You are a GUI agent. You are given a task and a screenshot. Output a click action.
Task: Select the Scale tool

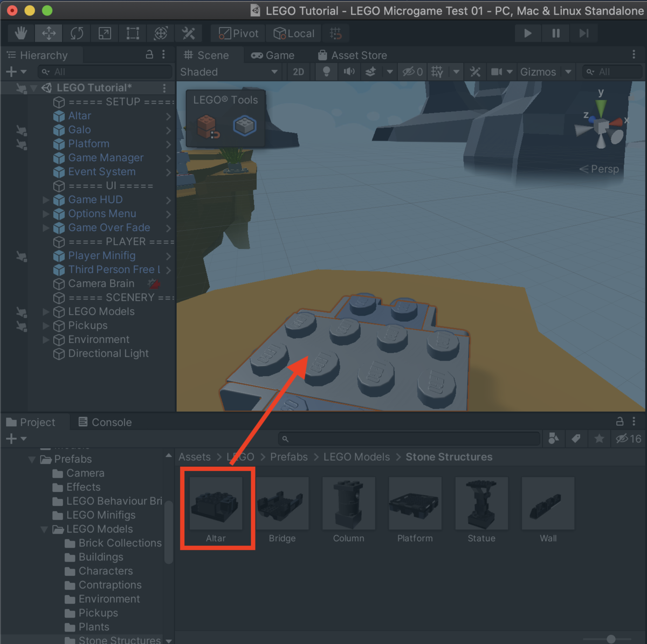coord(105,33)
